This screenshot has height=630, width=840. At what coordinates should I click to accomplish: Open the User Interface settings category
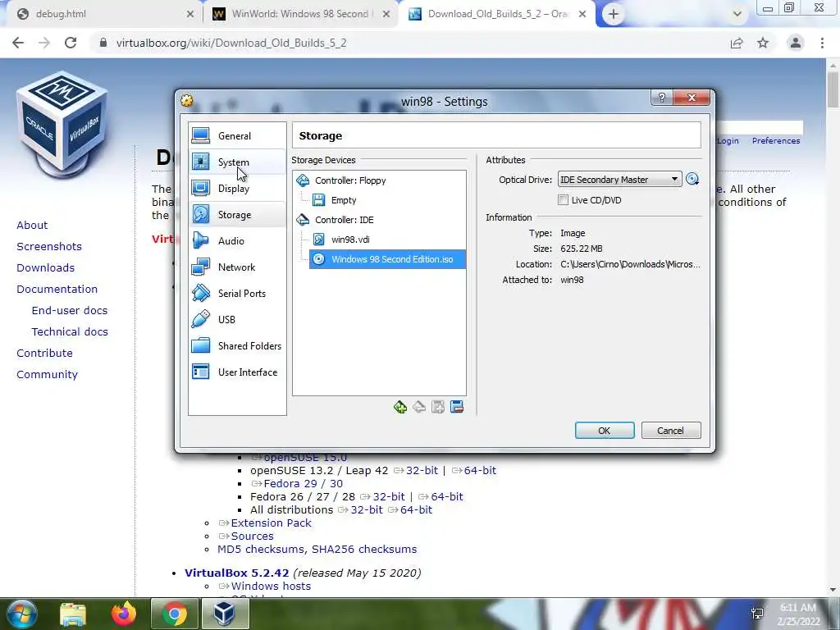237,372
